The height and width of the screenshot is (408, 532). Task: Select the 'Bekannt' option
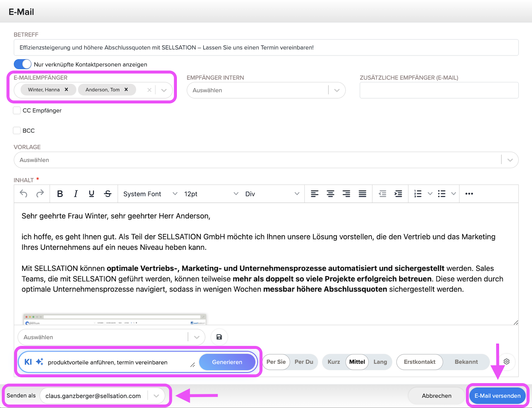click(466, 362)
